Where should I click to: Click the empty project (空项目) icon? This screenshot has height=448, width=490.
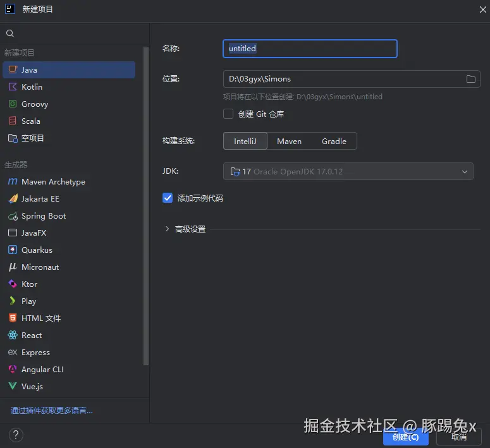pos(13,138)
